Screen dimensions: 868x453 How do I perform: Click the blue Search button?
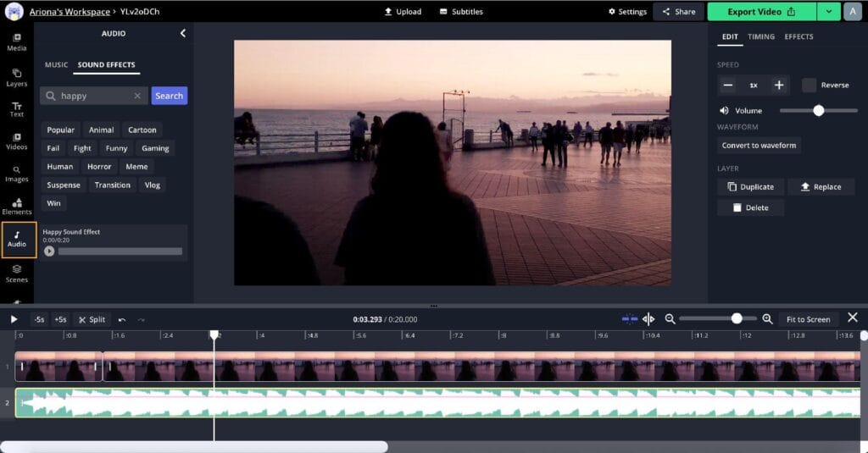pyautogui.click(x=170, y=96)
